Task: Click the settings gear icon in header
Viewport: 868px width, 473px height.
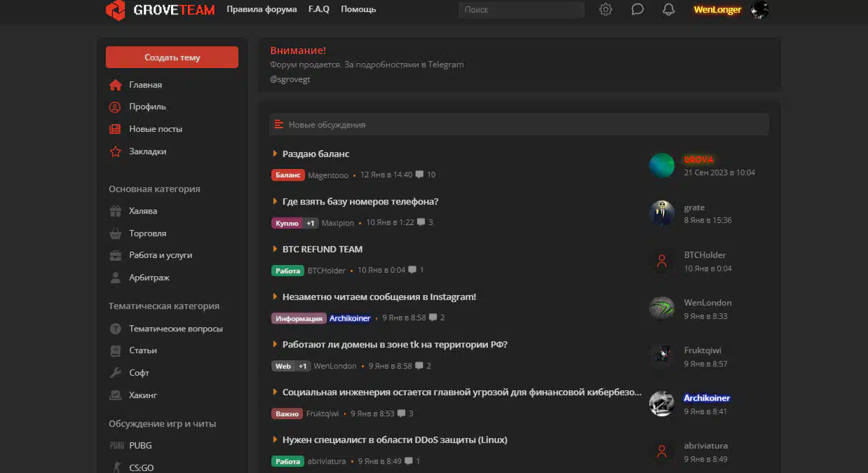Action: coord(606,10)
